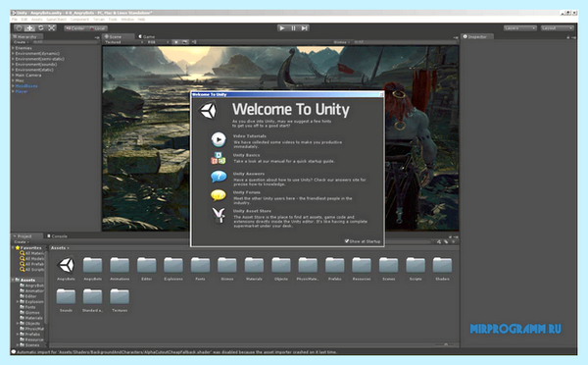The image size is (588, 365).
Task: Click the Unity Answers question bubble icon
Action: pyautogui.click(x=219, y=177)
